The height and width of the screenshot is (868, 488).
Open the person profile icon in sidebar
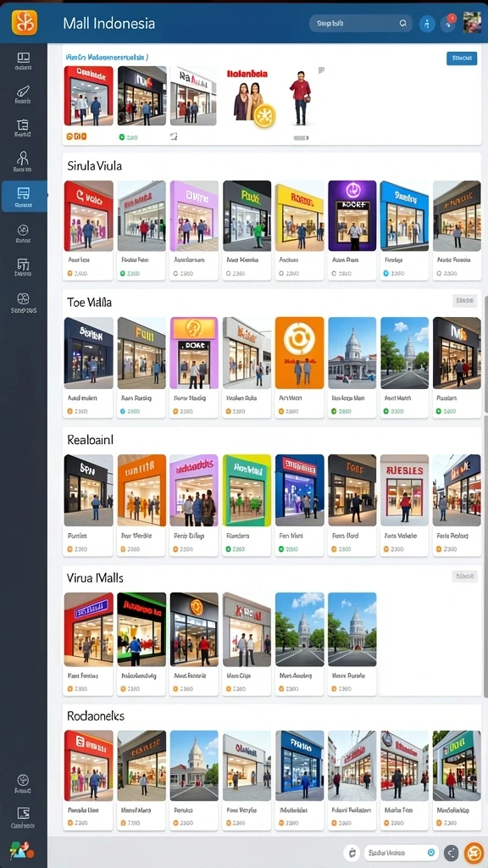pos(23,158)
